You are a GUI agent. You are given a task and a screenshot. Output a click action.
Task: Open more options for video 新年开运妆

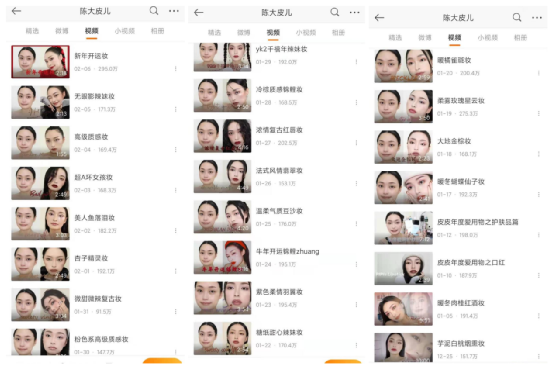click(175, 68)
